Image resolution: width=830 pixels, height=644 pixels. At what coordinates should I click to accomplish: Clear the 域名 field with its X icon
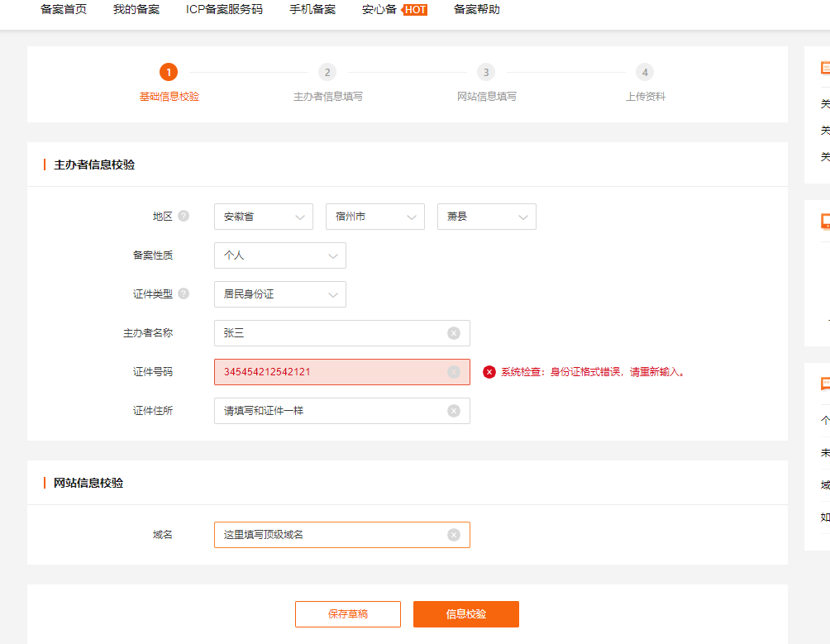pos(454,535)
